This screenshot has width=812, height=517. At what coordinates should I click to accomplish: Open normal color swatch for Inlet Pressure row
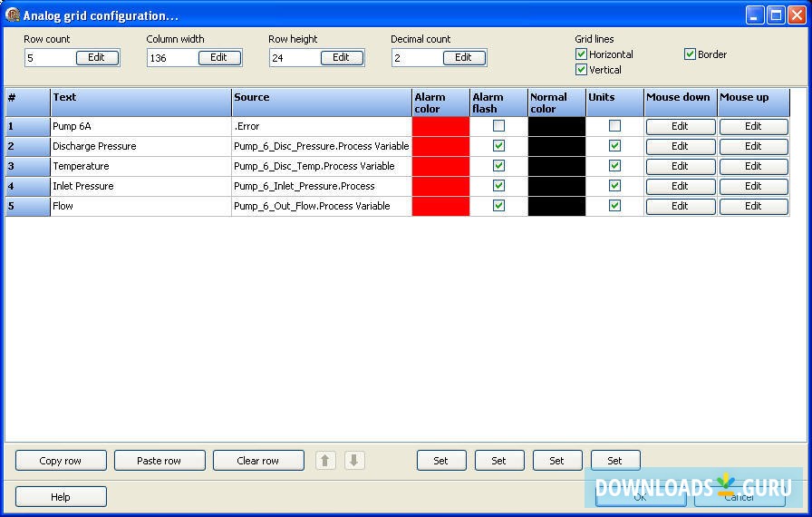click(x=556, y=186)
